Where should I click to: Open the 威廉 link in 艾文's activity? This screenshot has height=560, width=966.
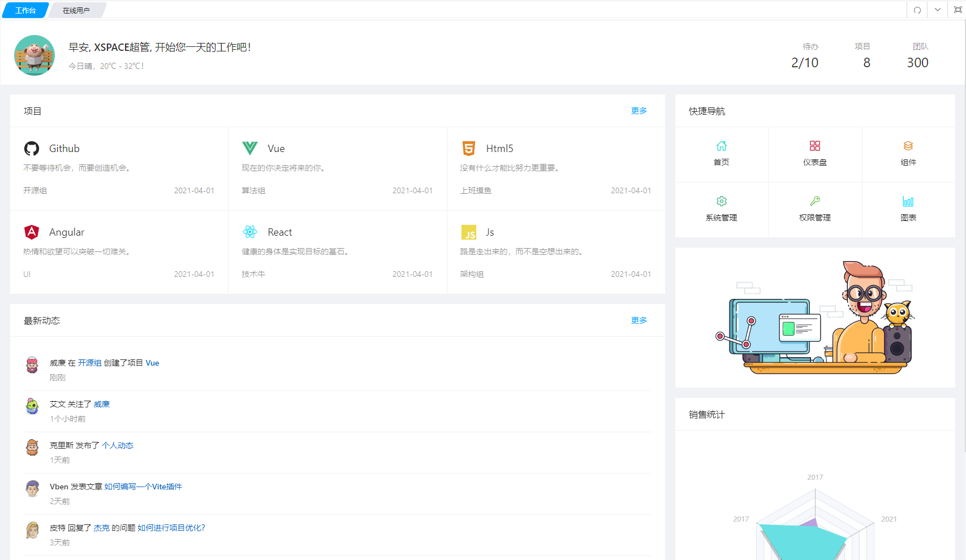click(x=102, y=404)
